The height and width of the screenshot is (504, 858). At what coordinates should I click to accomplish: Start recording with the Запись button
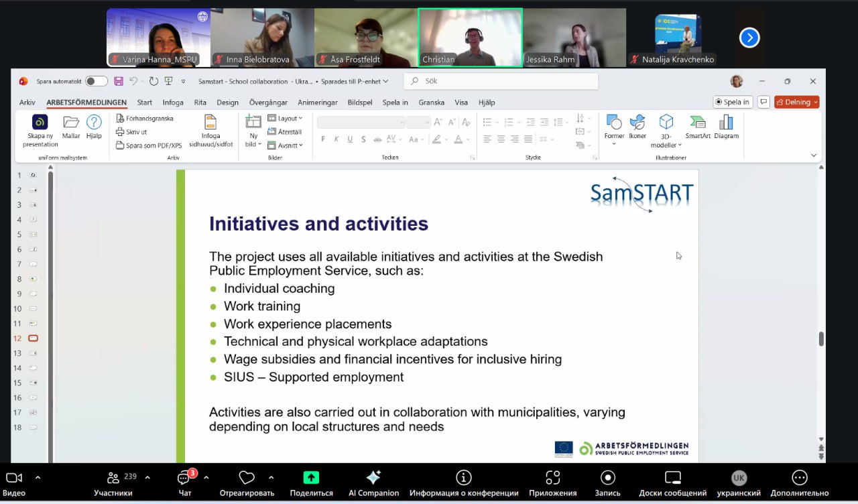point(608,477)
